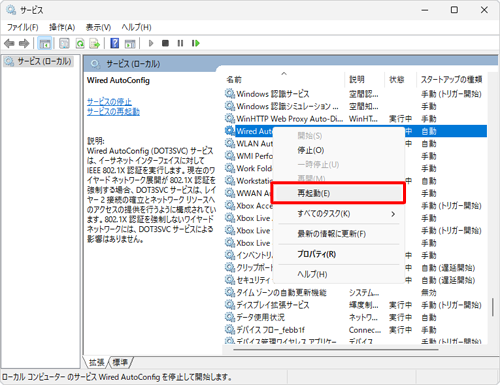The image size is (500, 385).
Task: Click gear icon of セキュリティ service row
Action: (x=230, y=280)
